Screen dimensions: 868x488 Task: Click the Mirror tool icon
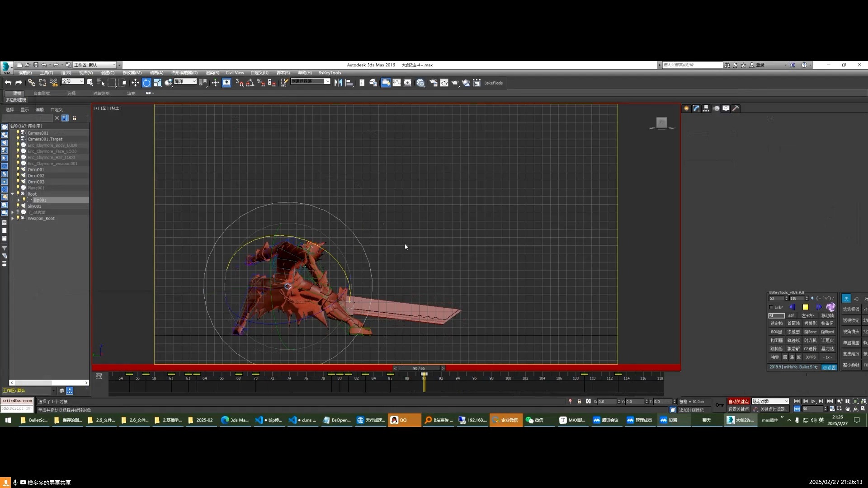(338, 83)
